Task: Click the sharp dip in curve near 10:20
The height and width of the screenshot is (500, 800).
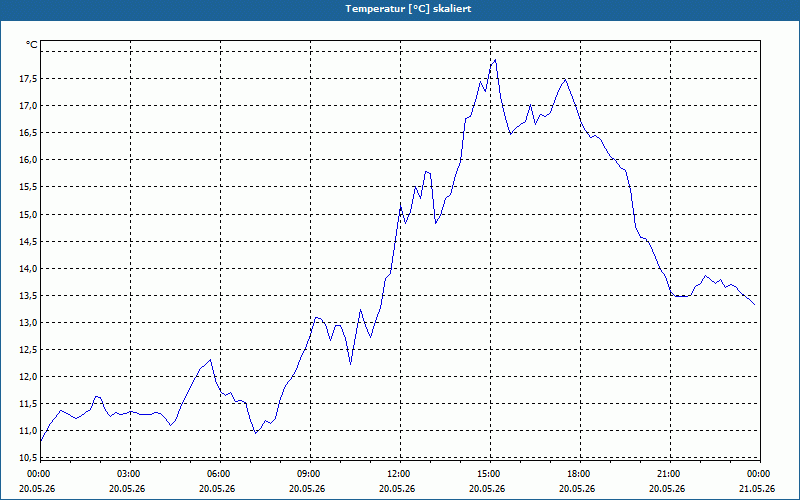Action: pyautogui.click(x=351, y=364)
